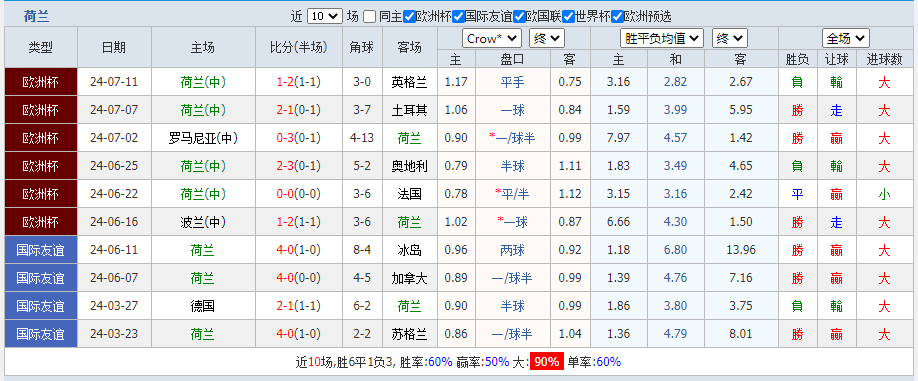Click corner count 8-4 in 冰岛 row
918x381 pixels.
362,250
